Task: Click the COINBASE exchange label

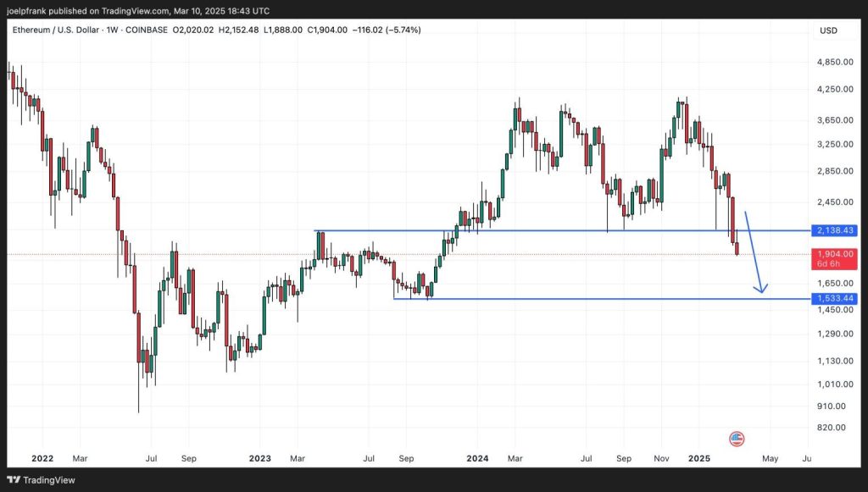Action: tap(146, 30)
